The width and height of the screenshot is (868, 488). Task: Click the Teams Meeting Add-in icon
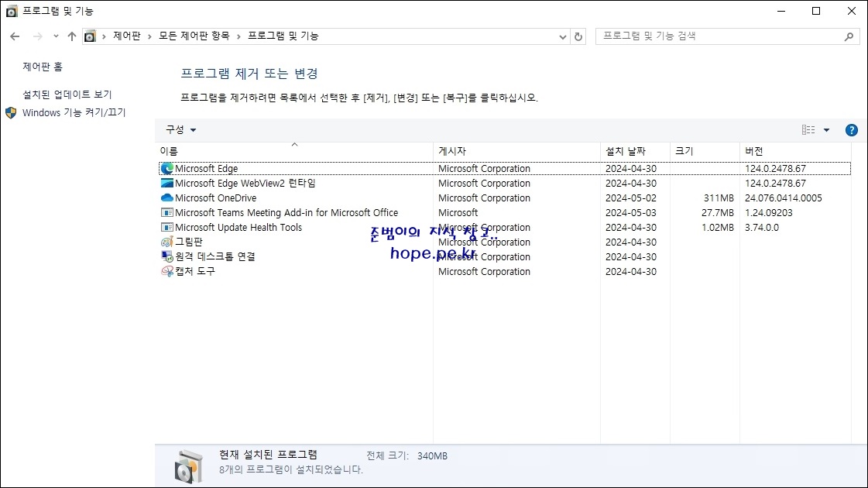(x=166, y=213)
